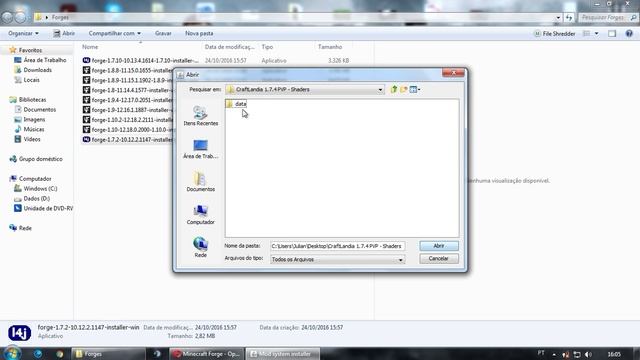Select forge-1.9.4-12.17.0.2051 installer file

click(128, 100)
